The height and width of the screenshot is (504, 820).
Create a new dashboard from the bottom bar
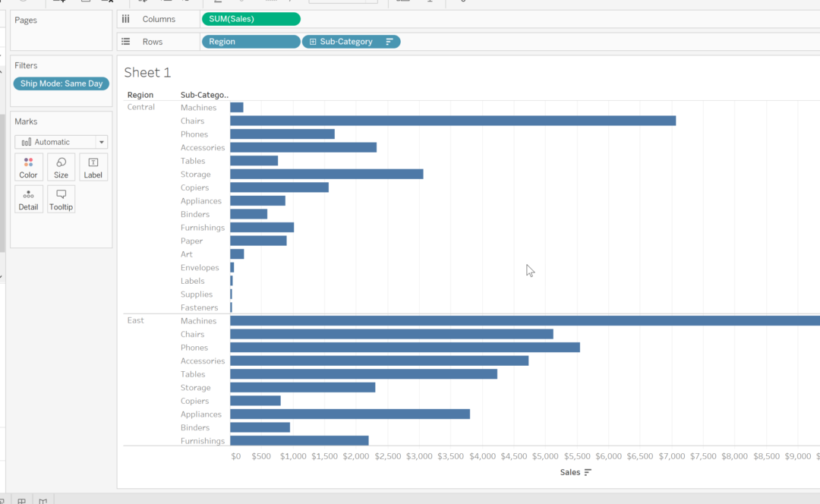23,500
